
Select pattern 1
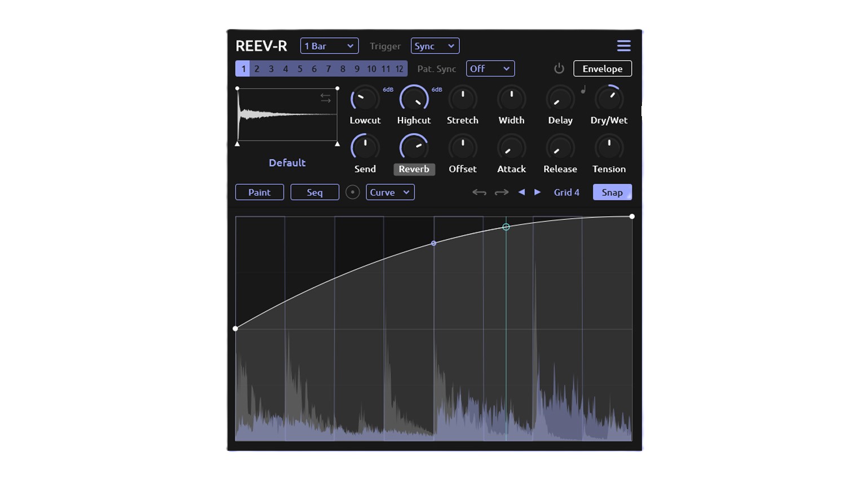pyautogui.click(x=243, y=69)
